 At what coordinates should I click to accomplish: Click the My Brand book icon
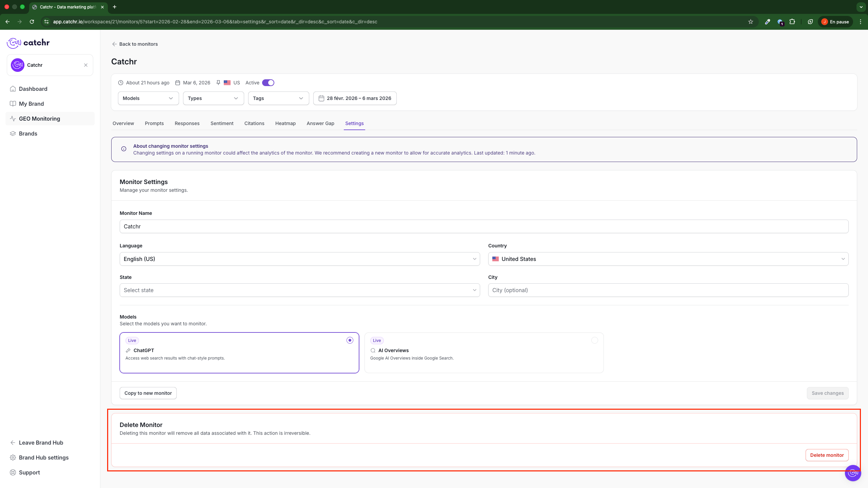[x=13, y=104]
